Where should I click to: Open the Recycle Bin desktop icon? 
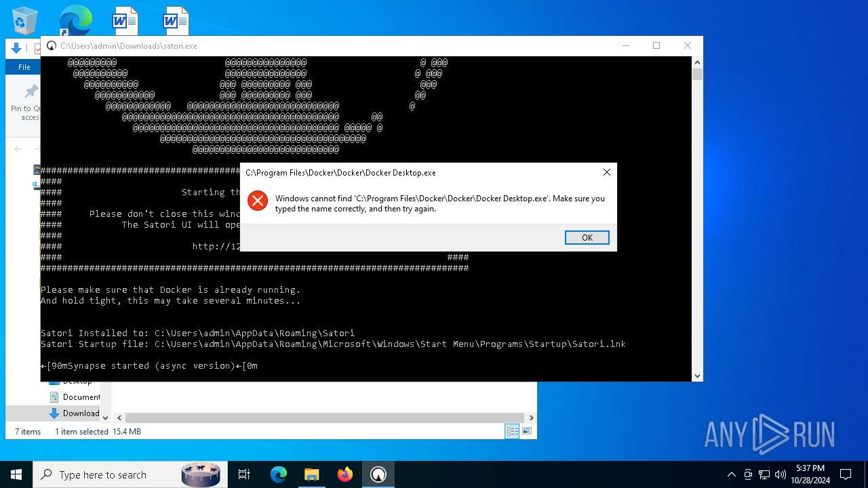pyautogui.click(x=25, y=20)
